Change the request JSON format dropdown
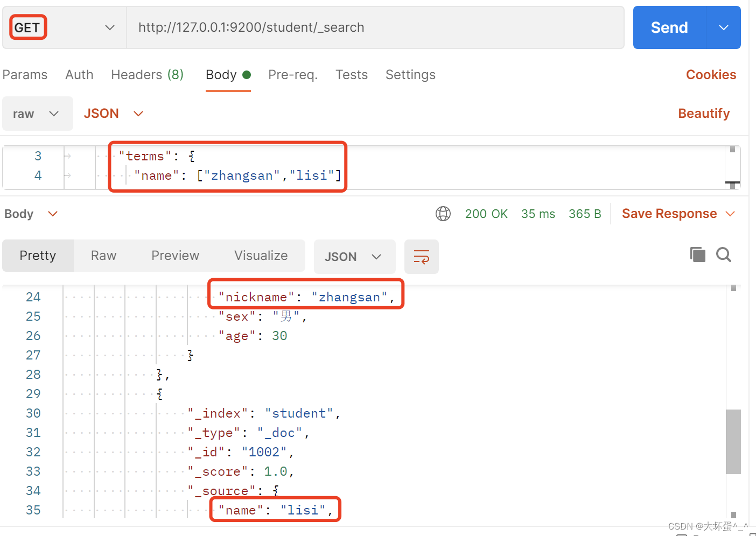Screen dimensions: 756x536 pos(114,114)
